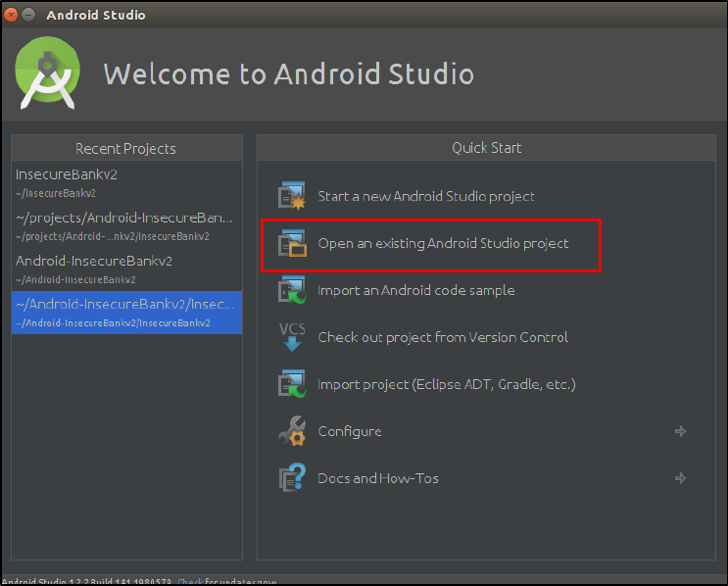Expand the Configure arrow on the right

pyautogui.click(x=680, y=431)
